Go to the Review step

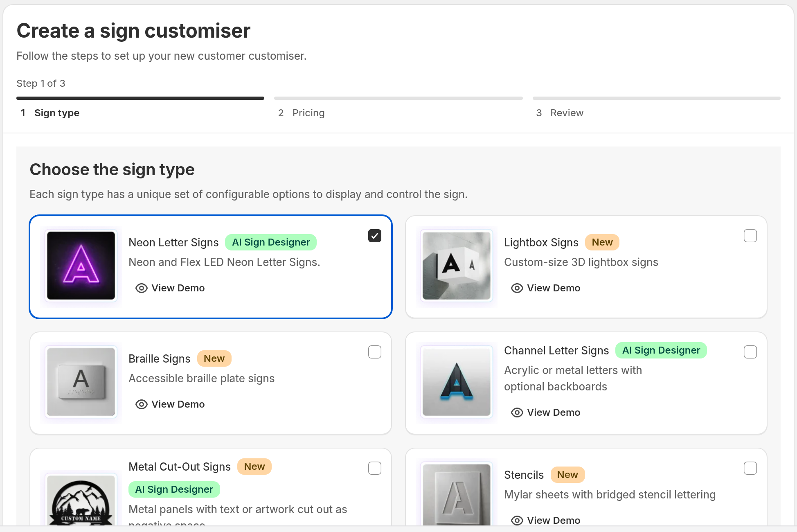click(x=560, y=113)
